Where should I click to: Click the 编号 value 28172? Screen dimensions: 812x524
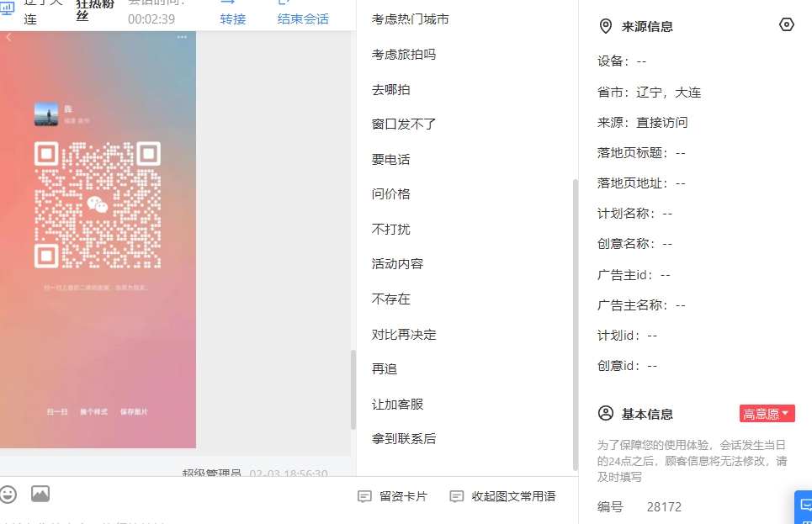[x=664, y=507]
